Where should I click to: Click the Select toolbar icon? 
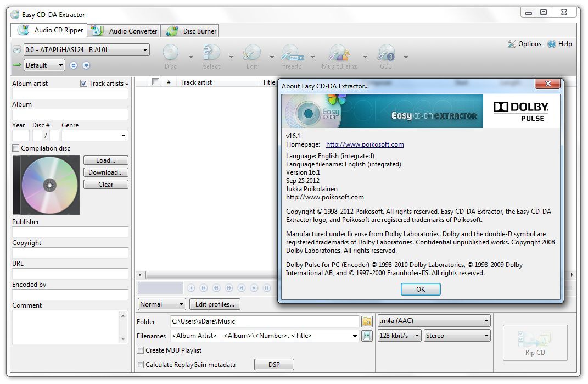point(211,53)
